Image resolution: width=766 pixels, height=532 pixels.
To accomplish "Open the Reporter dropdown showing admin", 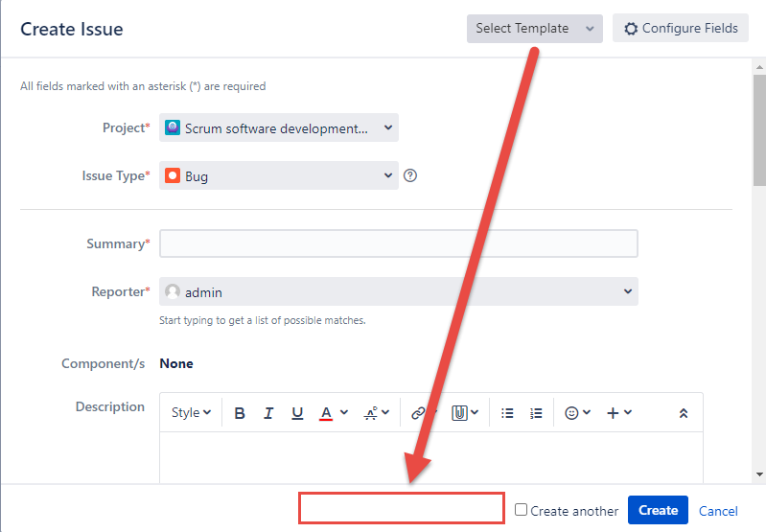I will coord(398,291).
